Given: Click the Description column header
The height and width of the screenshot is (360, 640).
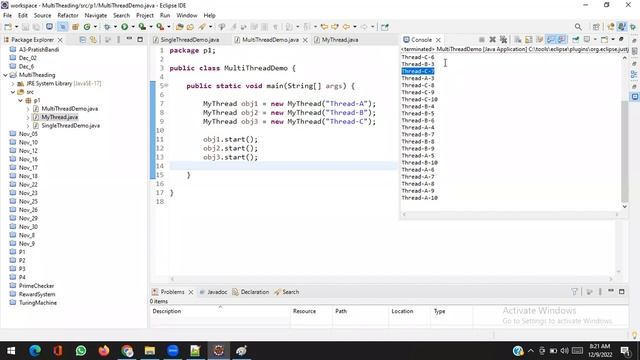Looking at the screenshot, I should [220, 311].
